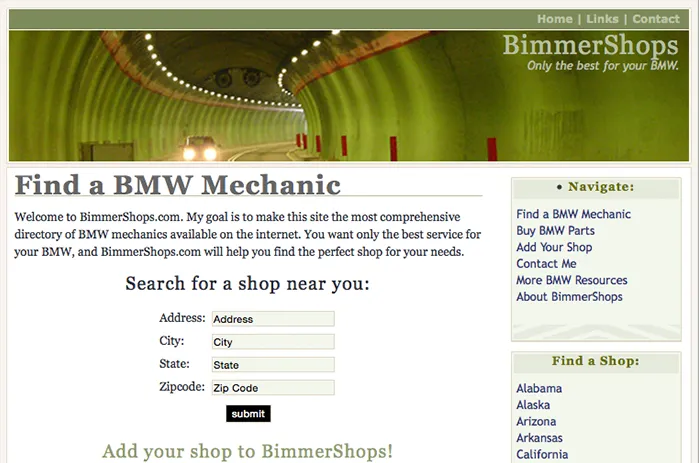Focus the Address input field
The image size is (699, 463).
[x=273, y=319]
